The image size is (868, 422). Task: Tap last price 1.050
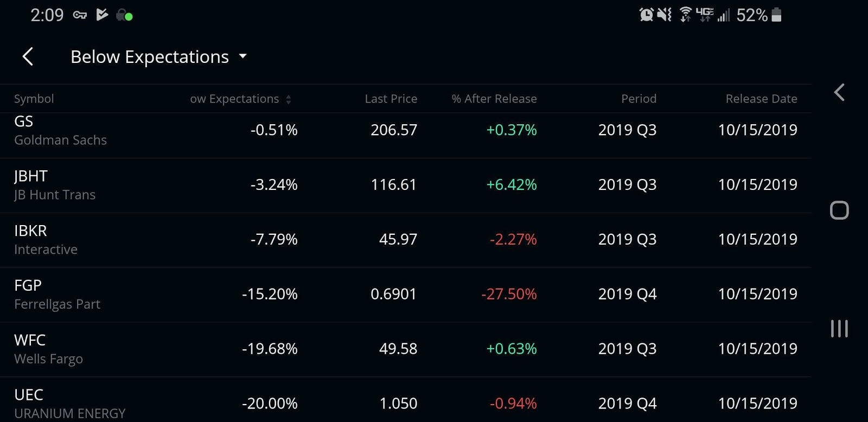coord(398,404)
